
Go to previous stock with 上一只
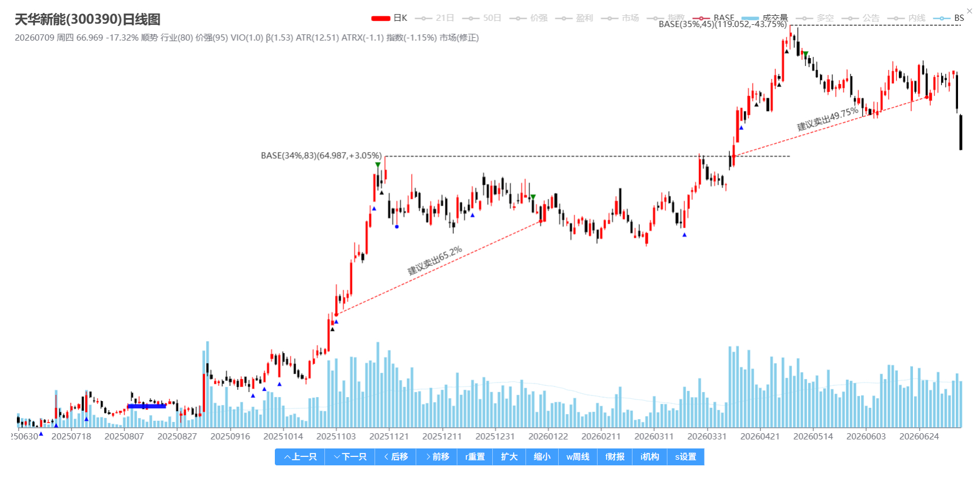point(300,457)
